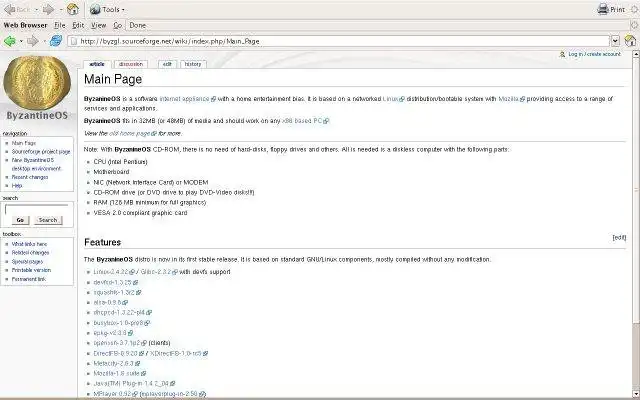Switch to the discussion tab
The height and width of the screenshot is (400, 640).
(131, 64)
